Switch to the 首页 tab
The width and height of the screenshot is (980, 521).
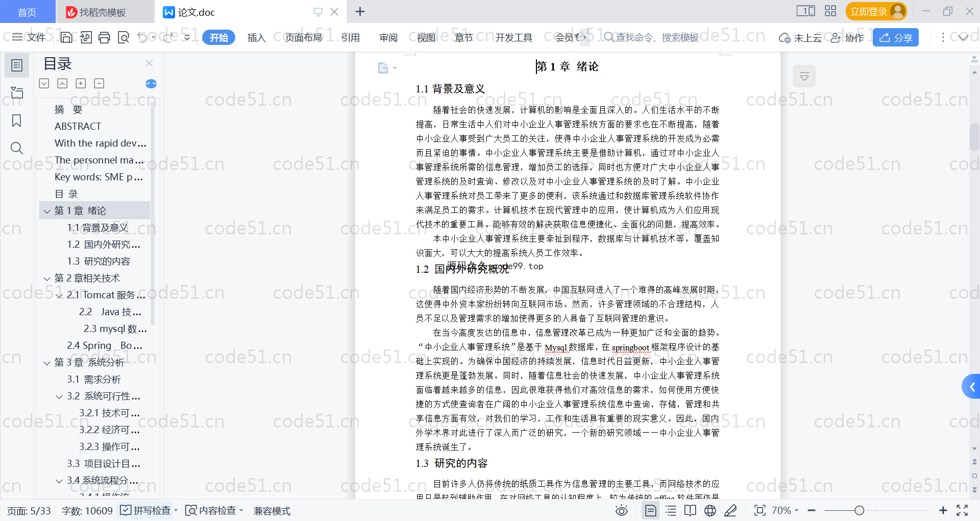pos(27,12)
